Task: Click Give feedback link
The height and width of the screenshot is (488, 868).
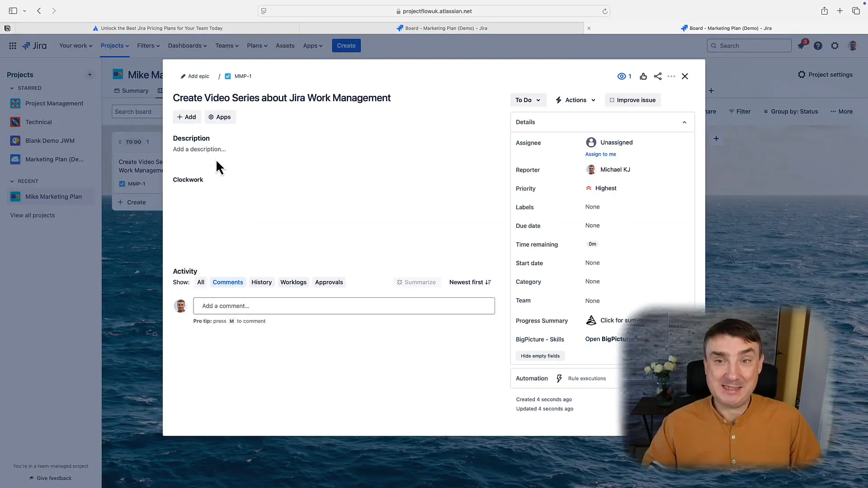Action: (50, 478)
